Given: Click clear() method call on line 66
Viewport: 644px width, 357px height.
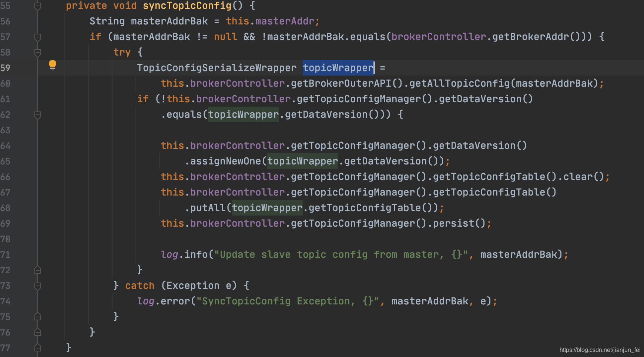Looking at the screenshot, I should pyautogui.click(x=584, y=177).
